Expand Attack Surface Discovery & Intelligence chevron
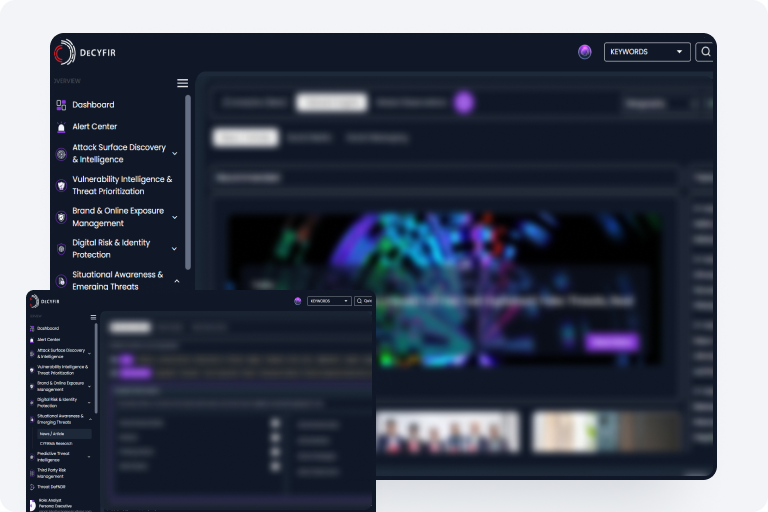Viewport: 768px width, 512px height. click(x=175, y=154)
